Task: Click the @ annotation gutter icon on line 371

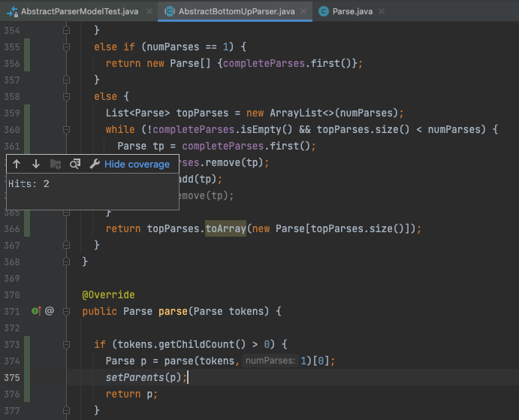Action: point(50,311)
